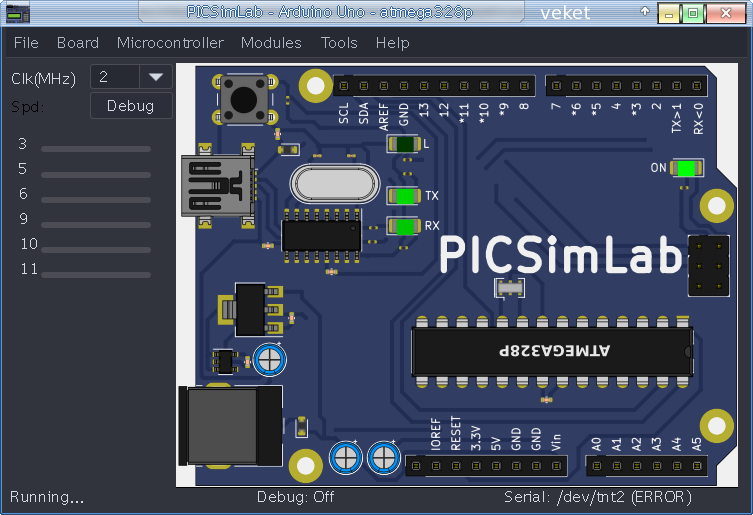Maximize the PICSimLab window
Screen dimensions: 753x515
pyautogui.click(x=693, y=13)
